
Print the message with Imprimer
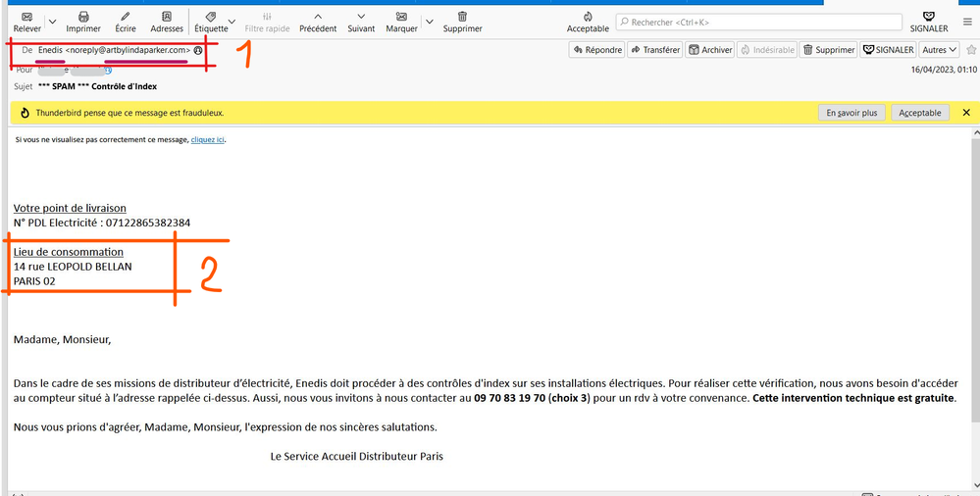pos(83,18)
